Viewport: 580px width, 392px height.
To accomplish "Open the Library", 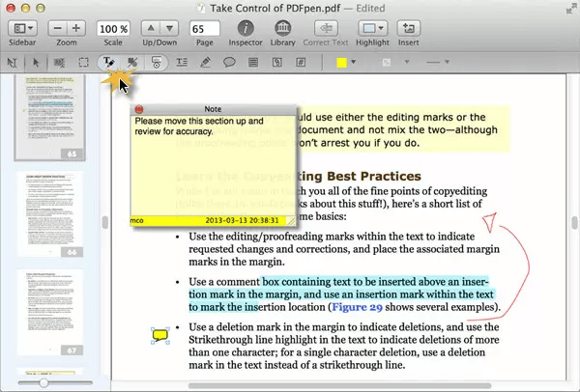I will pos(282,28).
